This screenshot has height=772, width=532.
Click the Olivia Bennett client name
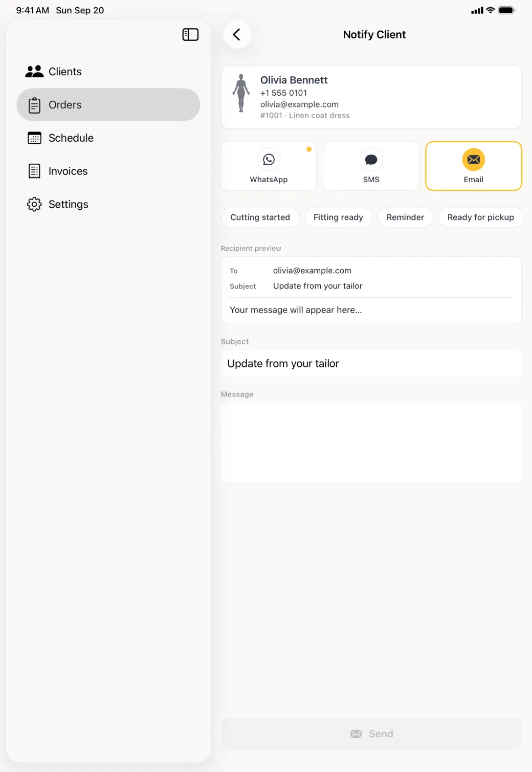coord(294,80)
